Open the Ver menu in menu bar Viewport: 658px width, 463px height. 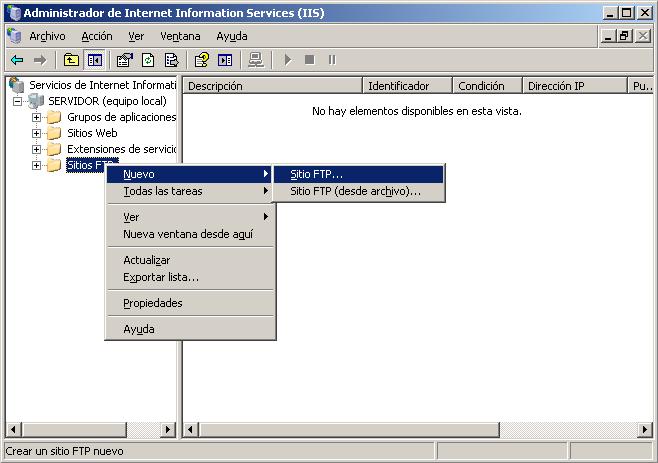(x=136, y=37)
